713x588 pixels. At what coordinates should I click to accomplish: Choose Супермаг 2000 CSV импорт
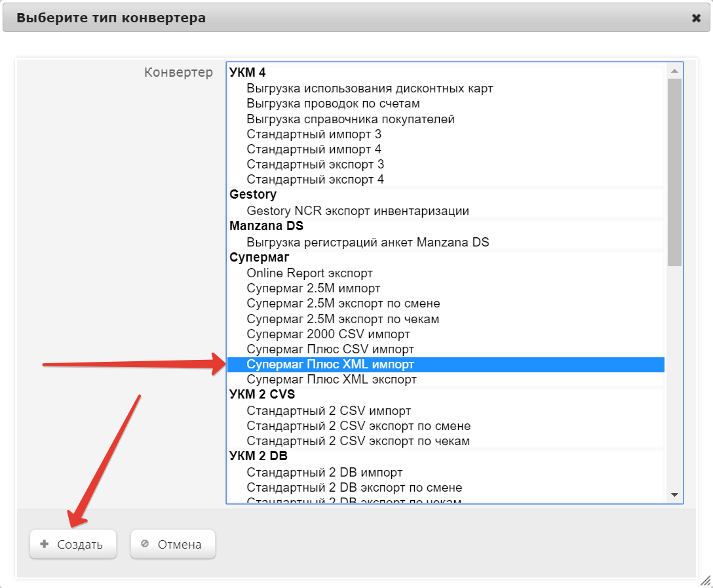[328, 334]
